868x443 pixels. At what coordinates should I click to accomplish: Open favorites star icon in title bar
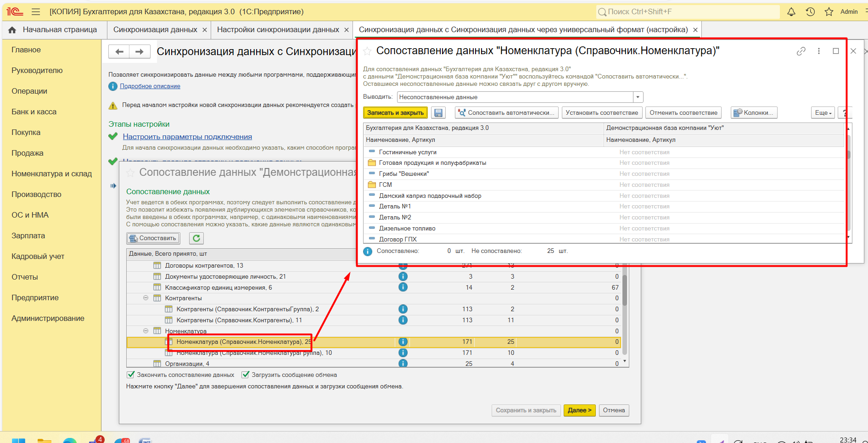829,12
